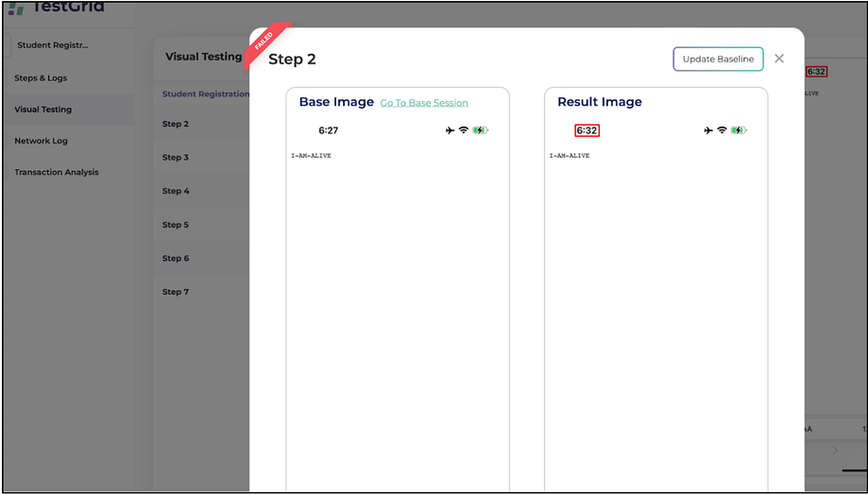868x495 pixels.
Task: Select Step 2 in the steps list
Action: (176, 124)
